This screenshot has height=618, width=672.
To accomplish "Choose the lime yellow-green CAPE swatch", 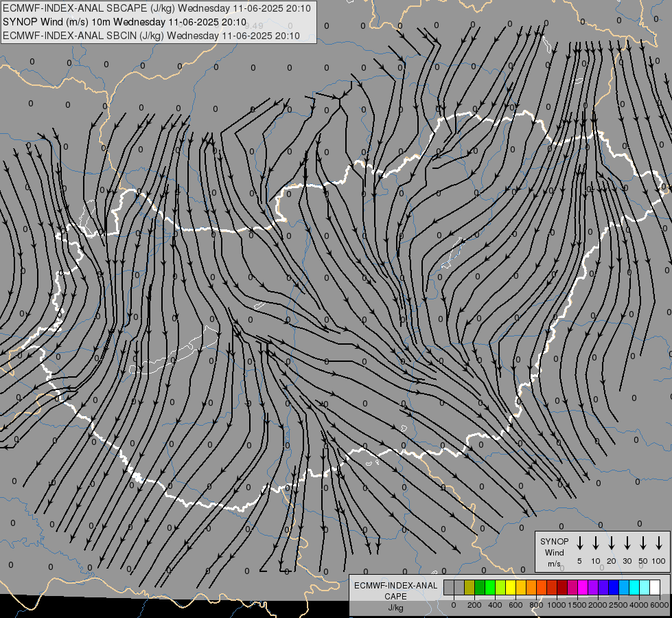I will point(500,588).
